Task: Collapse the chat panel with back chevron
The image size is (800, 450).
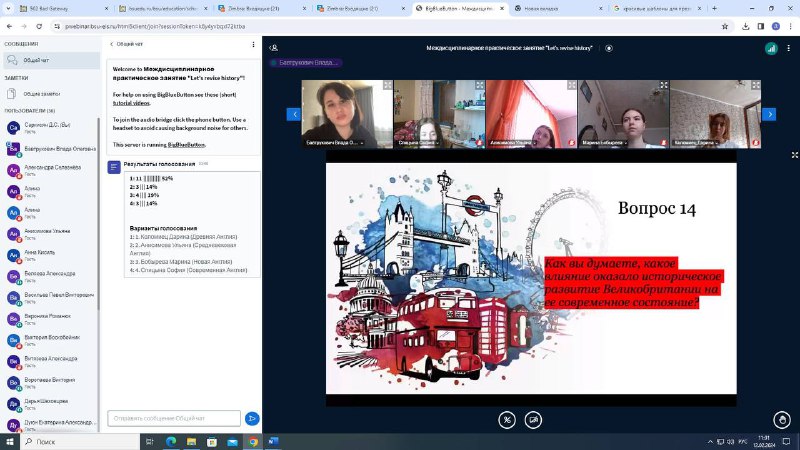Action: pos(112,44)
